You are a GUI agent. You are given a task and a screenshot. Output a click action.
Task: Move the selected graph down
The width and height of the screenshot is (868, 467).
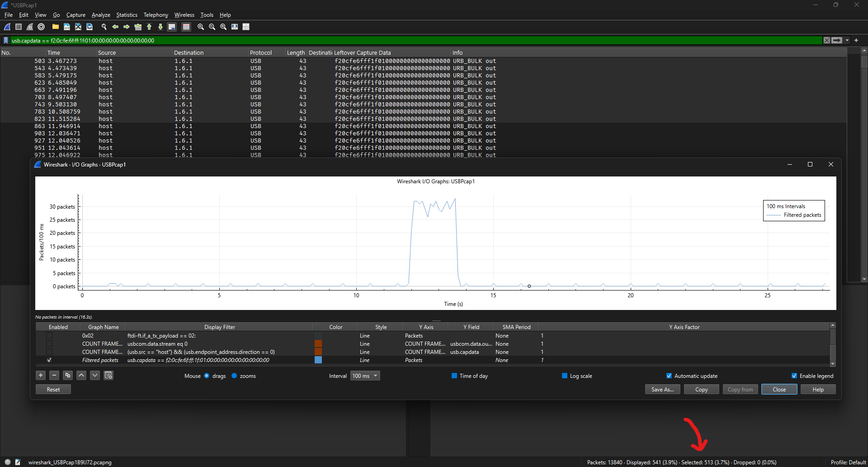[x=94, y=375]
